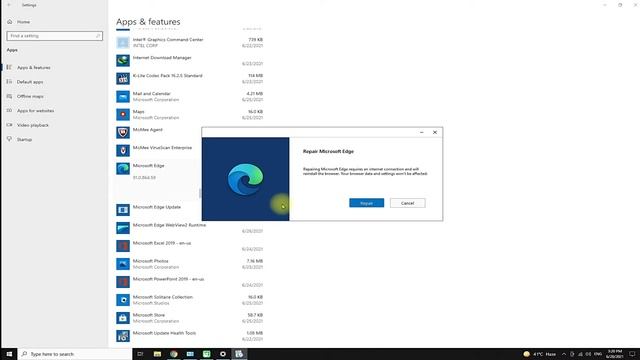Open the Apps for websites sidebar item
The width and height of the screenshot is (640, 360).
(35, 111)
